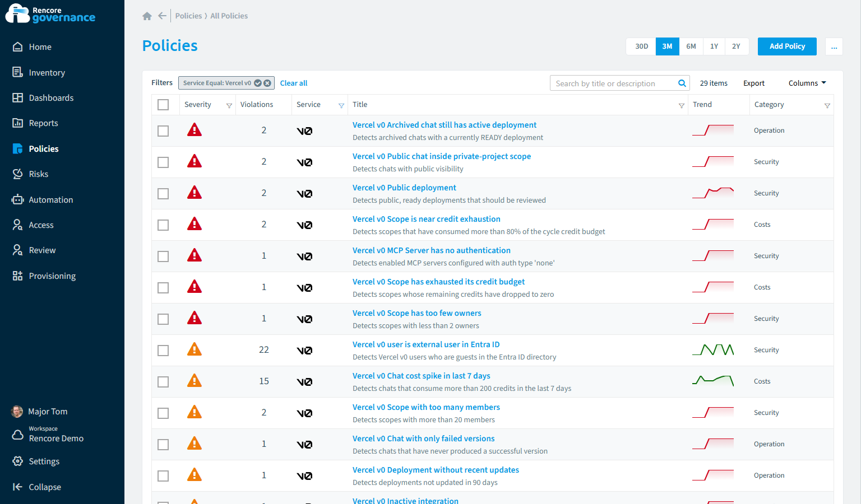The image size is (861, 504).
Task: Select checkbox for Vercel v0 Public deployment
Action: pyautogui.click(x=163, y=194)
